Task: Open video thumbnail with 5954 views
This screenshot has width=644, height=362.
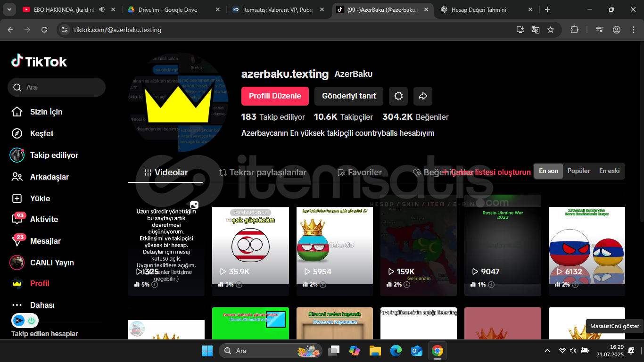Action: 335,245
